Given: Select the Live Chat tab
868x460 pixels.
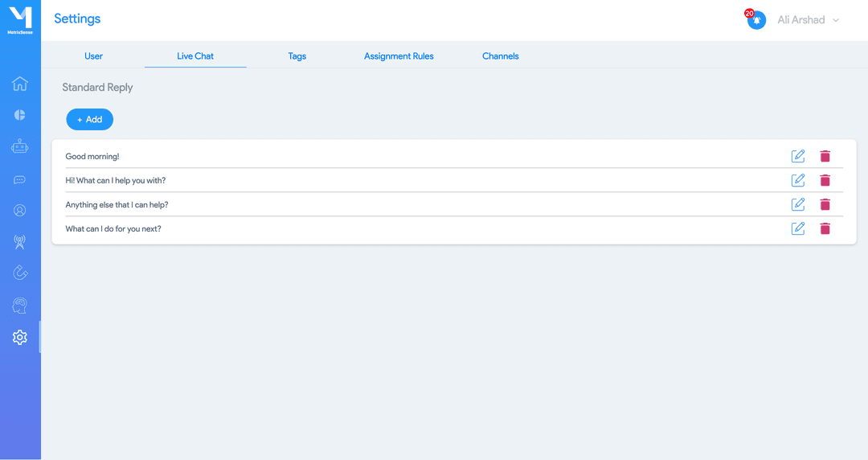Looking at the screenshot, I should pos(195,56).
